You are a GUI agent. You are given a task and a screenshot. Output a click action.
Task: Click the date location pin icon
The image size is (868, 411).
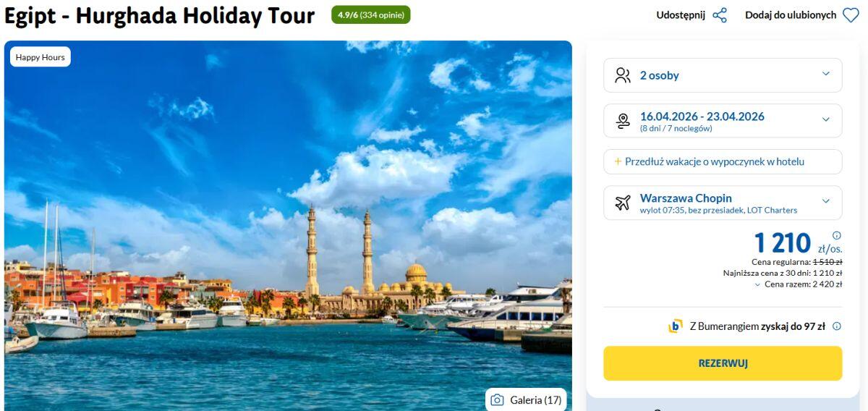coord(622,121)
